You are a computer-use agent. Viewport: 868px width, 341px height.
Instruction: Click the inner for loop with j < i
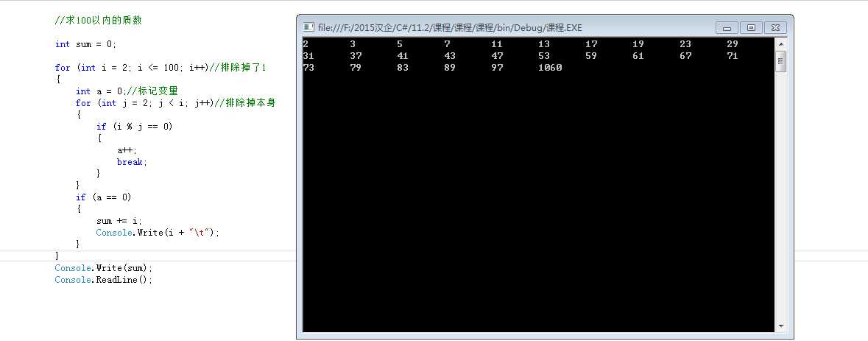(144, 103)
